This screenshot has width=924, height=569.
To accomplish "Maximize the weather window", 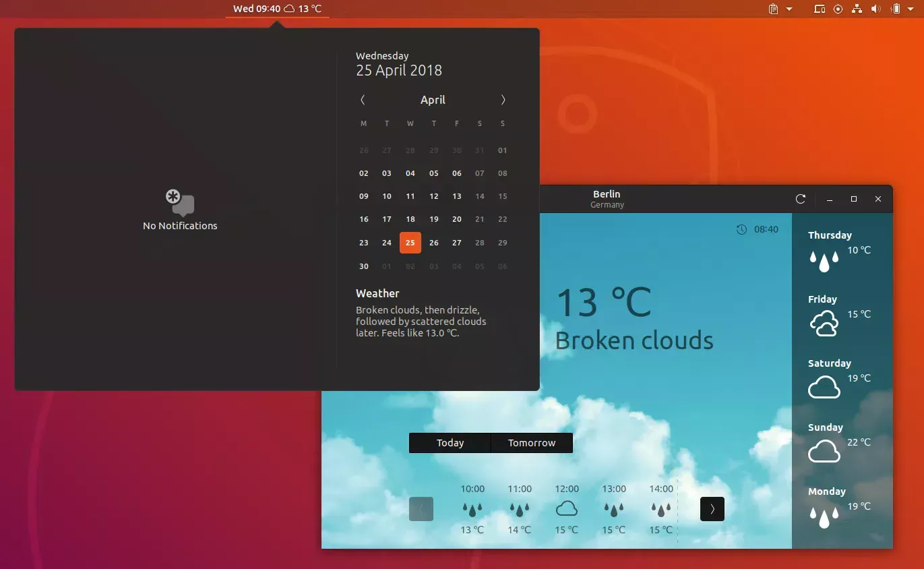I will pos(854,199).
